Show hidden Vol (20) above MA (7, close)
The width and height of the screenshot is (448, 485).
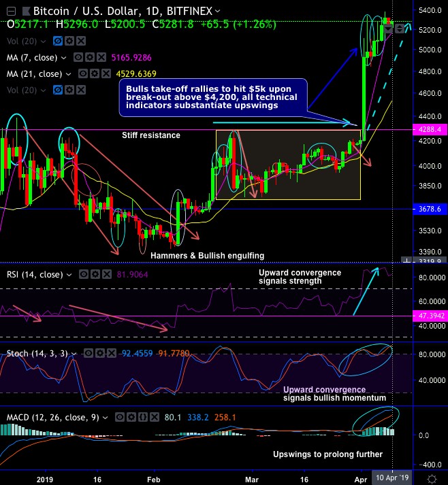(58, 41)
